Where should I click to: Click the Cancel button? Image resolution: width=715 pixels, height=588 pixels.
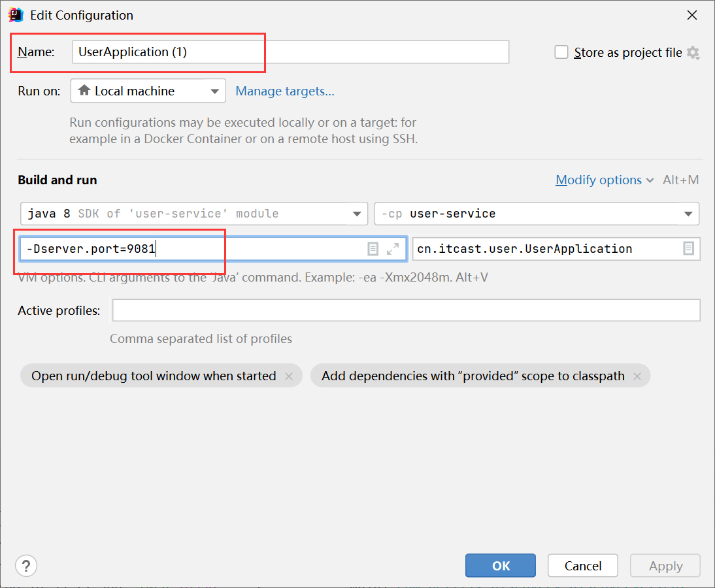pos(583,566)
